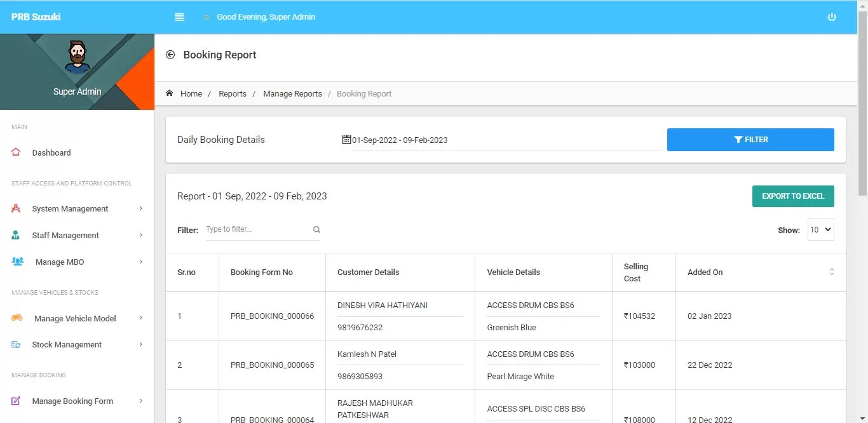
Task: Expand Staff Management chevron
Action: [141, 235]
